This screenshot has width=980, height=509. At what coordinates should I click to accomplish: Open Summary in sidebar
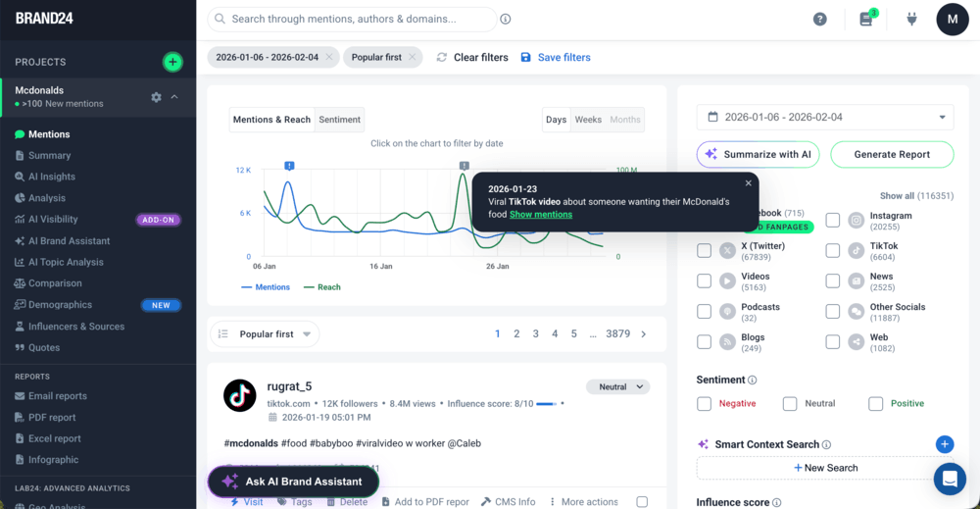pyautogui.click(x=49, y=156)
